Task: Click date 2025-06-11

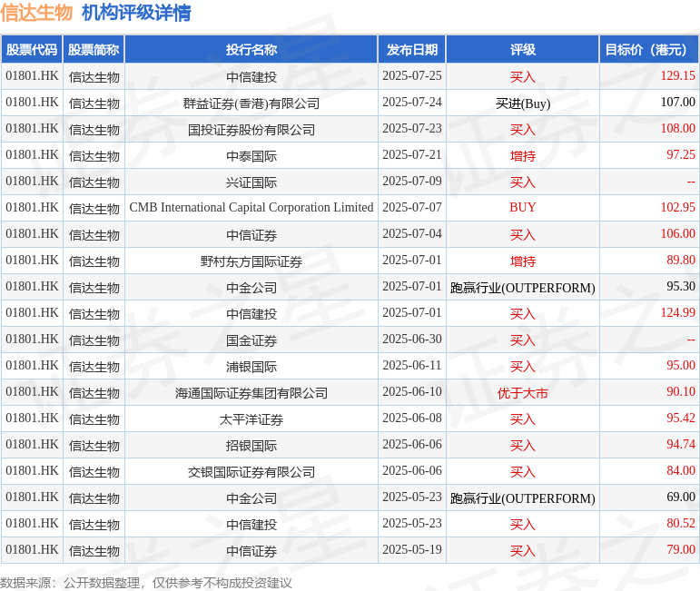Action: [412, 365]
